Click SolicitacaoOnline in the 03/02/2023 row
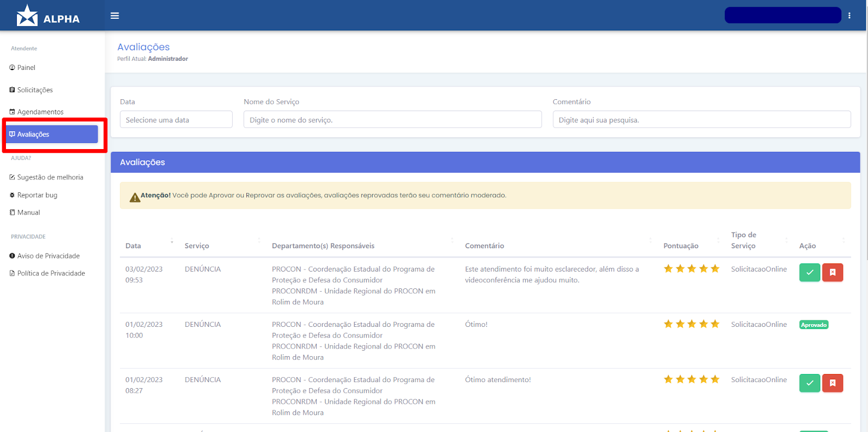Image resolution: width=868 pixels, height=432 pixels. (x=758, y=269)
